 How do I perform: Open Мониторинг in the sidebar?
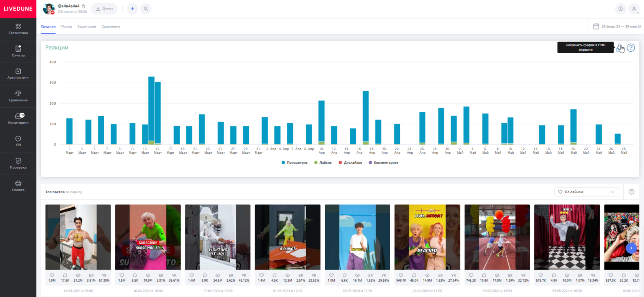18,118
